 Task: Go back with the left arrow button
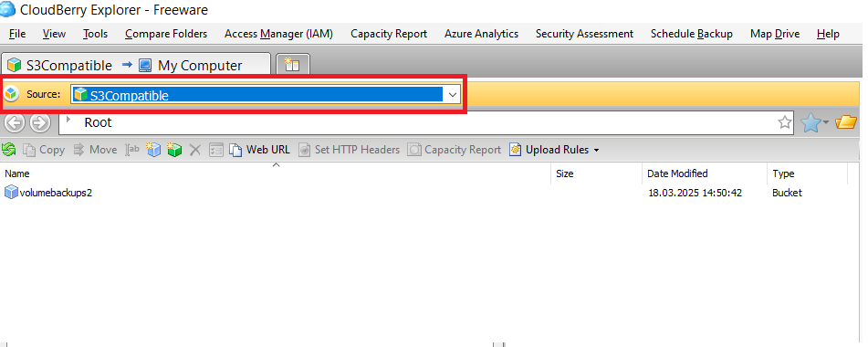[15, 123]
